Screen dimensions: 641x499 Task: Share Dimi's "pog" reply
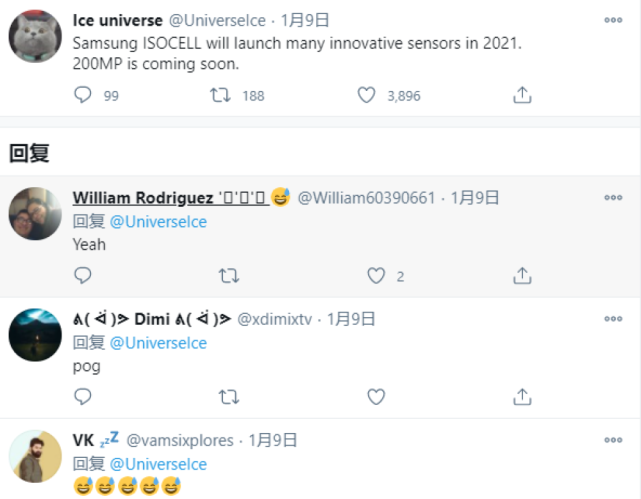tap(521, 397)
